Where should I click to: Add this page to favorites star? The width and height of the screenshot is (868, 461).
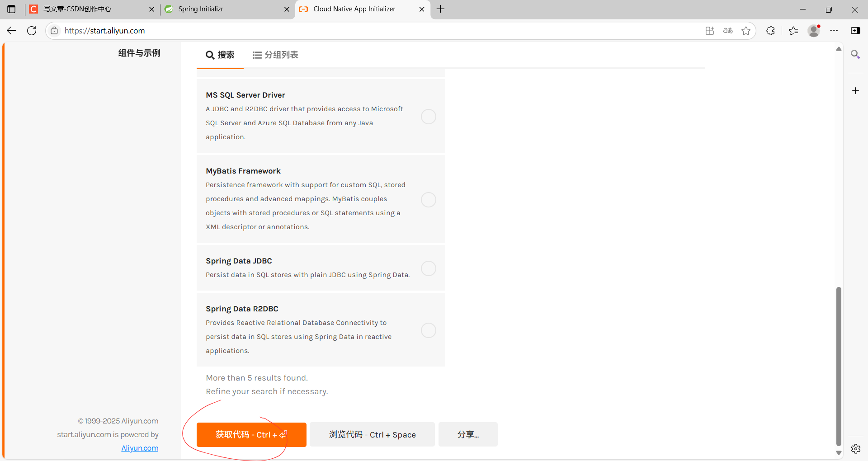(746, 31)
